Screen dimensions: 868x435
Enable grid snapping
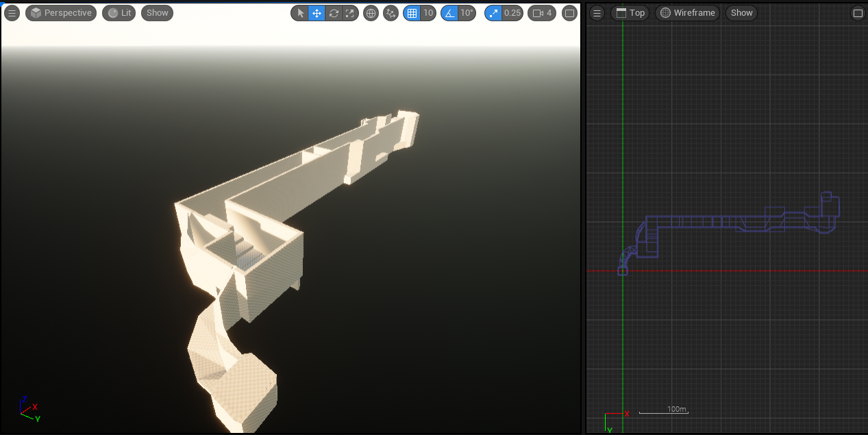(x=412, y=12)
